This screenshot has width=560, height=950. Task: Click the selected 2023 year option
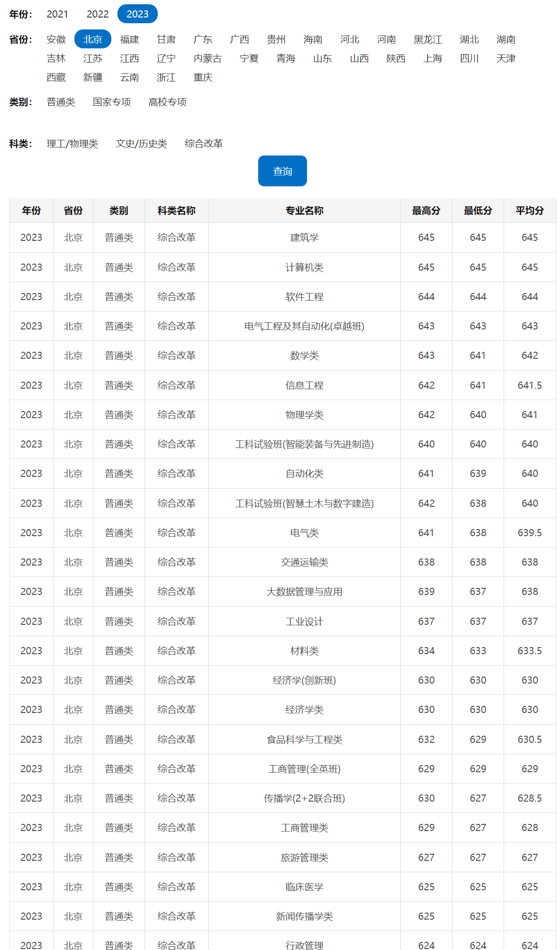137,14
